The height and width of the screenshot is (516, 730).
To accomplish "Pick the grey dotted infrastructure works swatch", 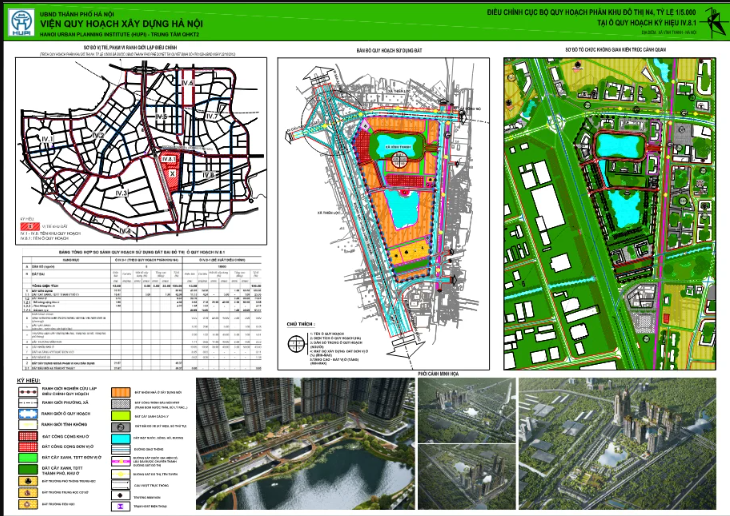I will pos(121,404).
